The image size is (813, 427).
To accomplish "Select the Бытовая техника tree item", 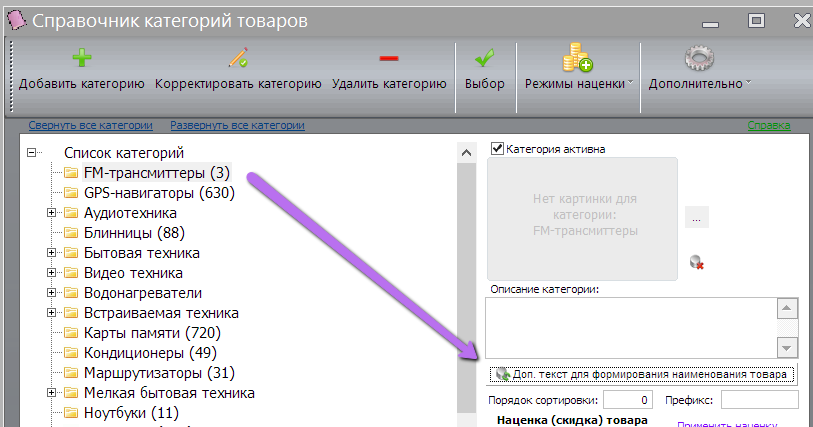I will pos(142,253).
